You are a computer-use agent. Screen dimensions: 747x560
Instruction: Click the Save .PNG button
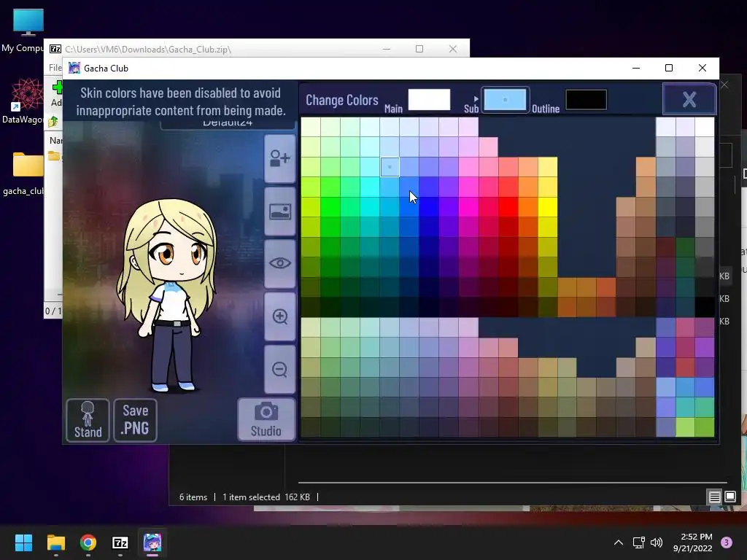tap(135, 420)
